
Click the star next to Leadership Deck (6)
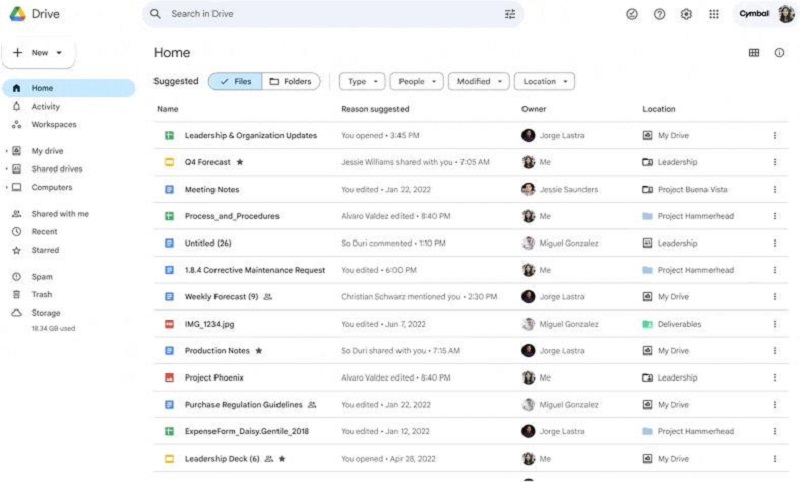coord(282,459)
